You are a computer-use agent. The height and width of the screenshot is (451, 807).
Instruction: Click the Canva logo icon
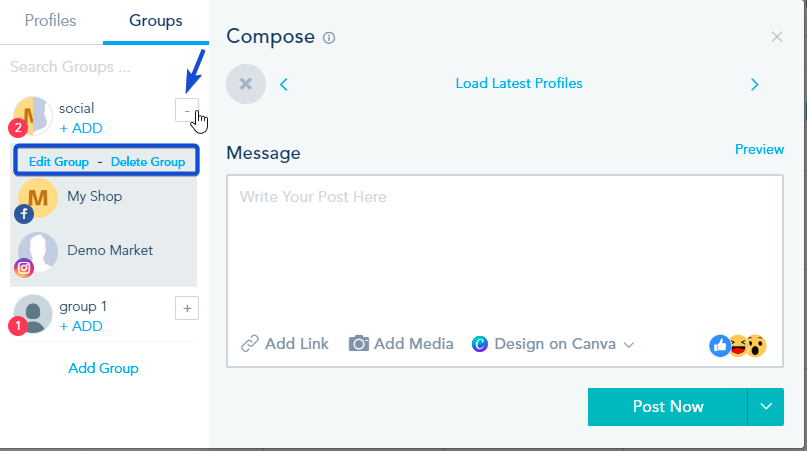tap(480, 344)
